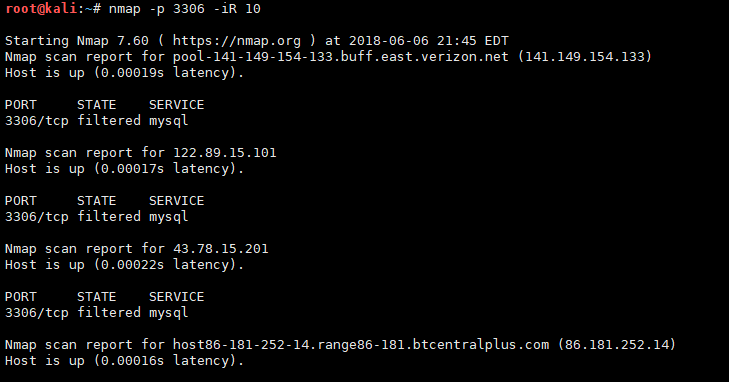Click the root@kali prompt text
729x382 pixels.
click(x=41, y=9)
